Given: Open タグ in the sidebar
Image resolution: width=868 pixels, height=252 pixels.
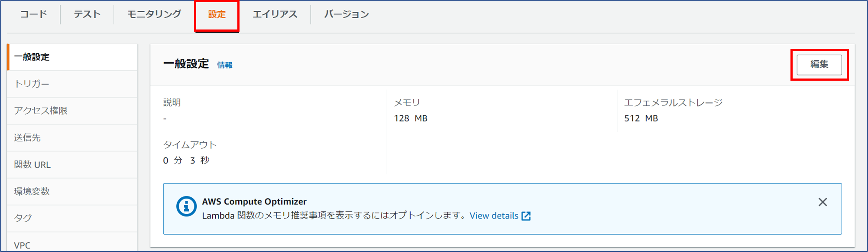Looking at the screenshot, I should click(72, 218).
